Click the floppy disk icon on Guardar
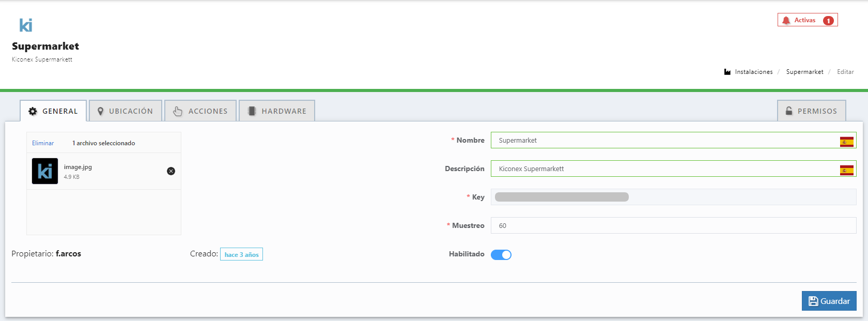 coord(813,301)
